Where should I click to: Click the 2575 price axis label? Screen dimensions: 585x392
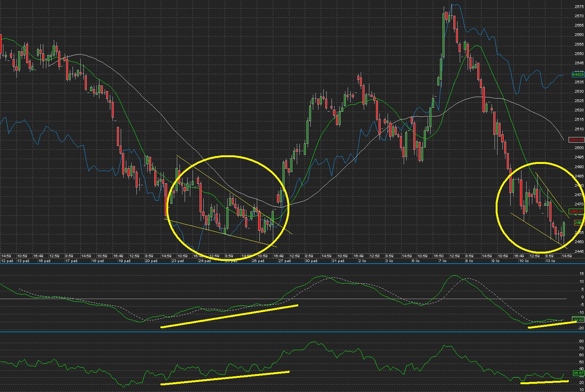point(579,6)
